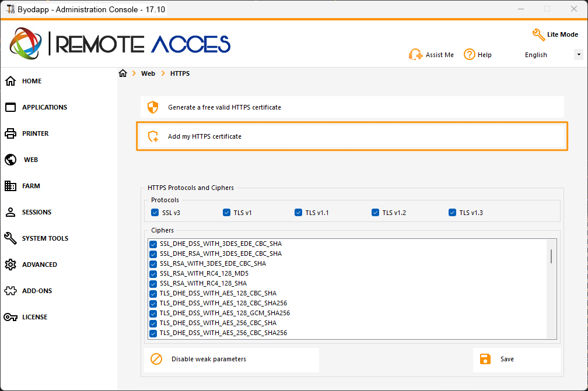Toggle TLS v1.3 protocol checkbox
The image size is (588, 391).
(452, 212)
